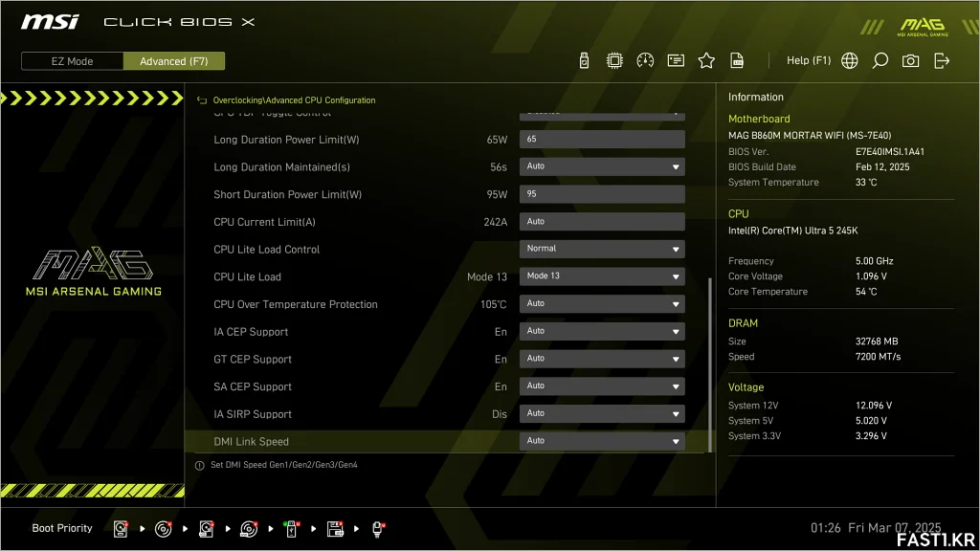980x551 pixels.
Task: Select third boot device USB hard disk icon
Action: (206, 529)
